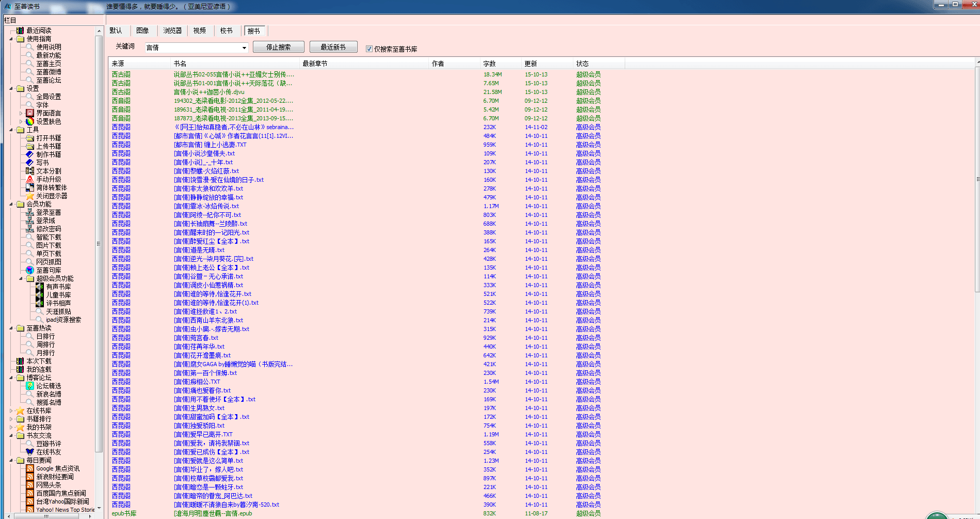This screenshot has height=519, width=980.
Task: Click the 文本分割 split icon
Action: pos(30,171)
